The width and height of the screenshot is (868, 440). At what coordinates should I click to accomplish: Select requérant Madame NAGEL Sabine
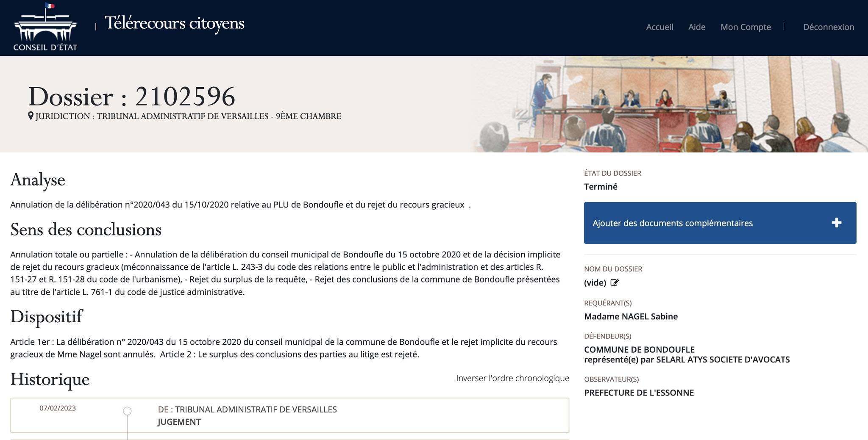(x=631, y=316)
